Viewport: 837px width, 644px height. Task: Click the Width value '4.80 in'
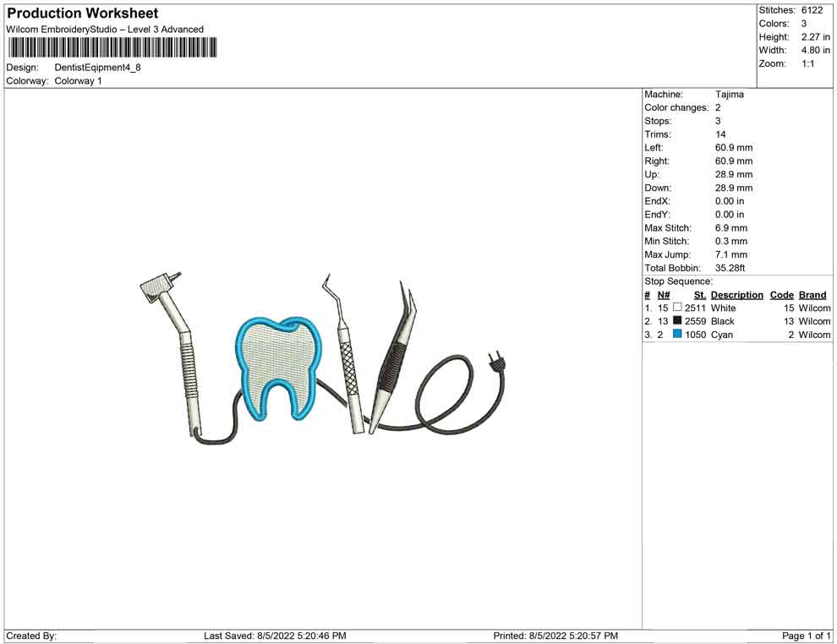[x=816, y=50]
